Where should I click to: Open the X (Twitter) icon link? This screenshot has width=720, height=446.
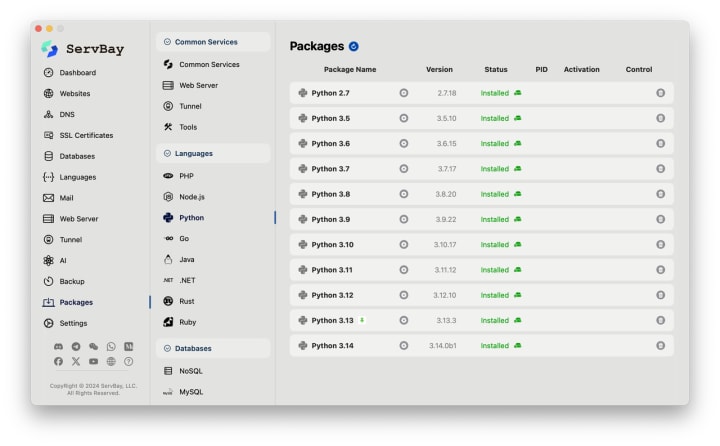click(x=76, y=361)
